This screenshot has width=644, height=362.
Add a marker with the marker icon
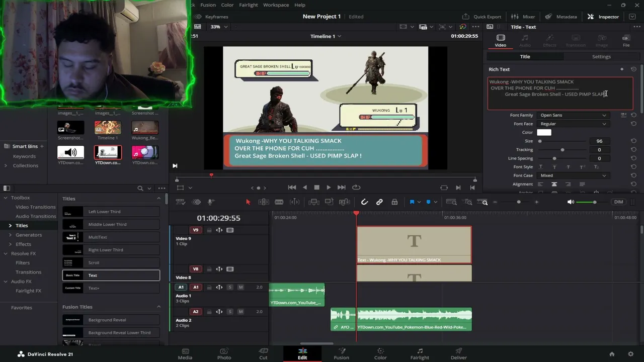pos(429,202)
